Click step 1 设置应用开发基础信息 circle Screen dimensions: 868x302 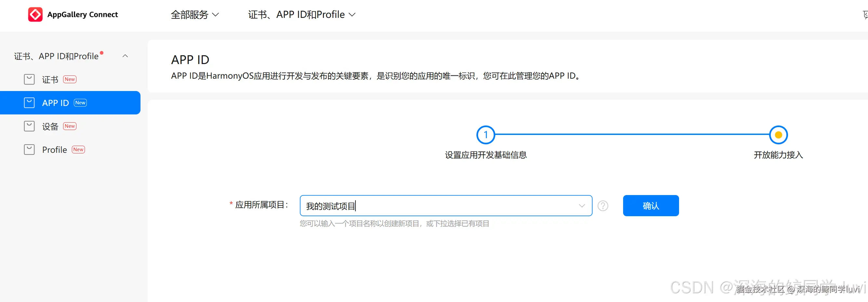pyautogui.click(x=486, y=135)
